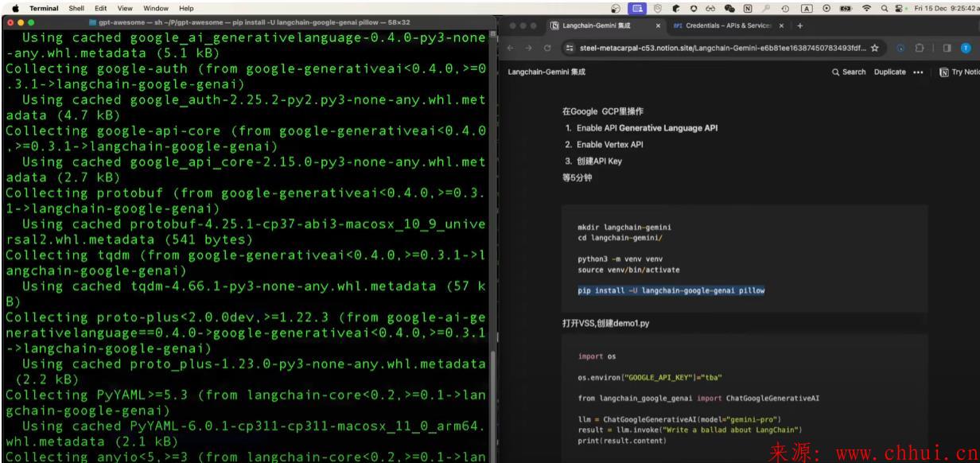Open the Window menu
Image resolution: width=980 pixels, height=463 pixels.
[x=156, y=8]
